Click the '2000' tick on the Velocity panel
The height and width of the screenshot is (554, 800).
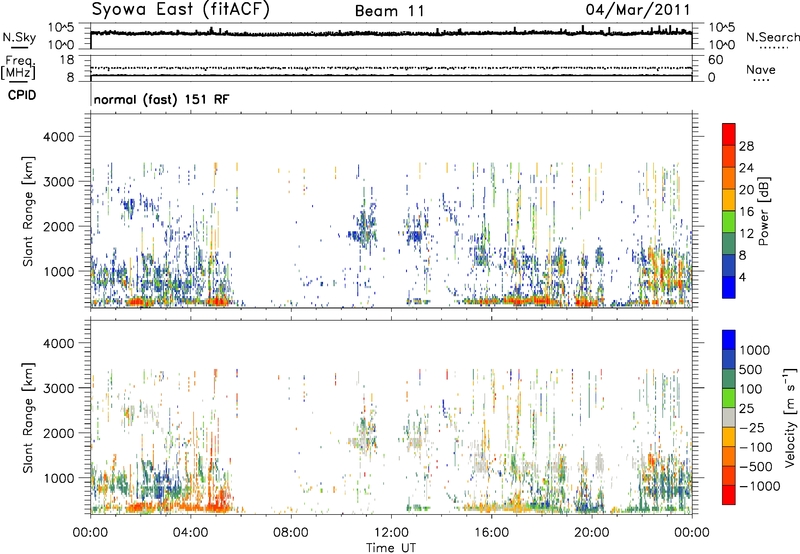pyautogui.click(x=58, y=433)
